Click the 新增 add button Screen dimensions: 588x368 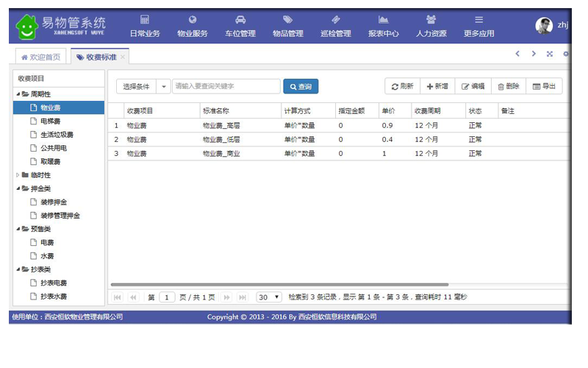(x=437, y=86)
